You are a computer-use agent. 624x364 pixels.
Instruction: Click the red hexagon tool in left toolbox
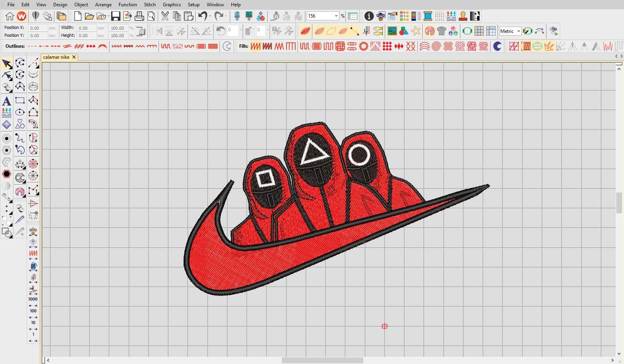(x=6, y=174)
